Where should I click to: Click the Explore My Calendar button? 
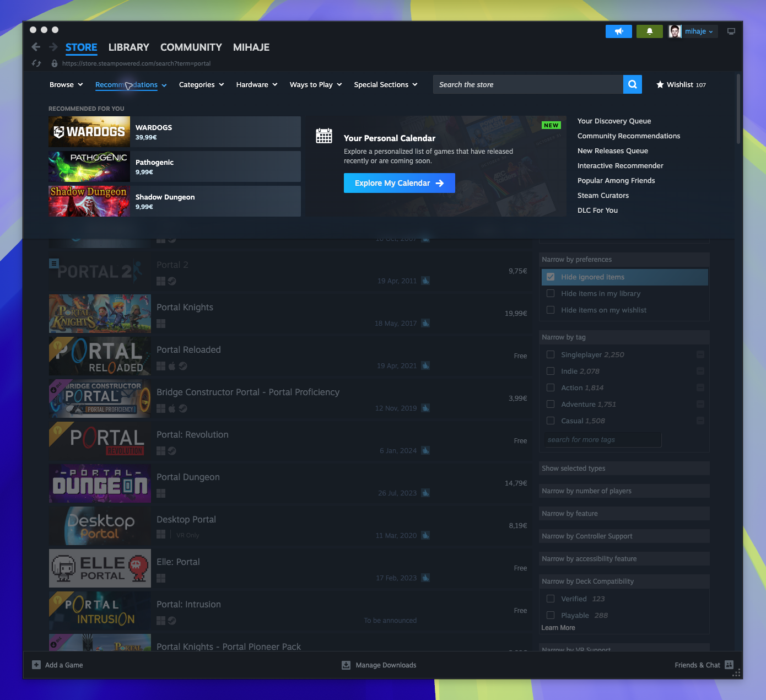[x=400, y=183]
